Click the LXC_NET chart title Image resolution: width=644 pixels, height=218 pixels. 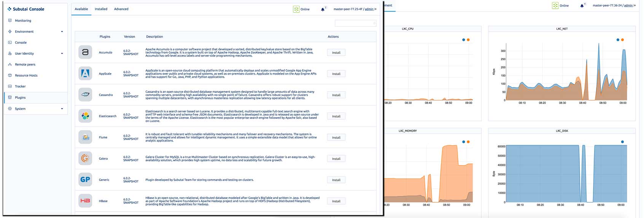(x=562, y=29)
